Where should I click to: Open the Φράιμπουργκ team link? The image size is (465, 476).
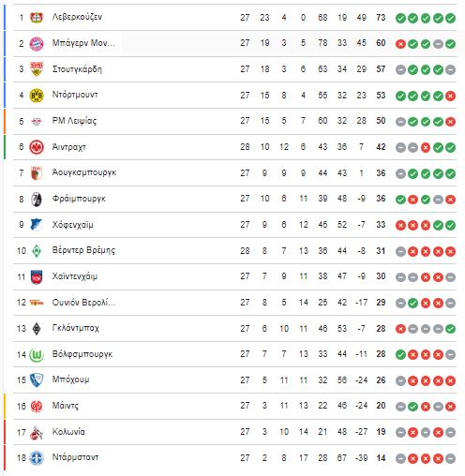coord(79,199)
